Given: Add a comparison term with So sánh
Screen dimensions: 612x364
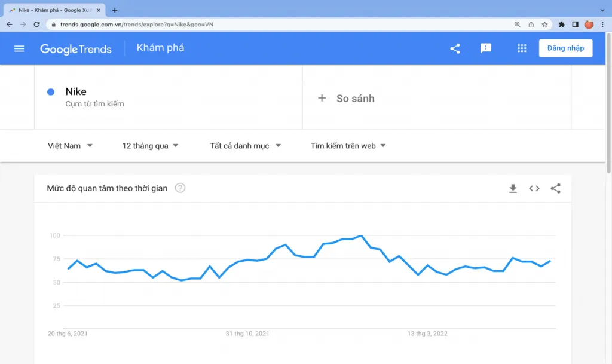Looking at the screenshot, I should 346,98.
